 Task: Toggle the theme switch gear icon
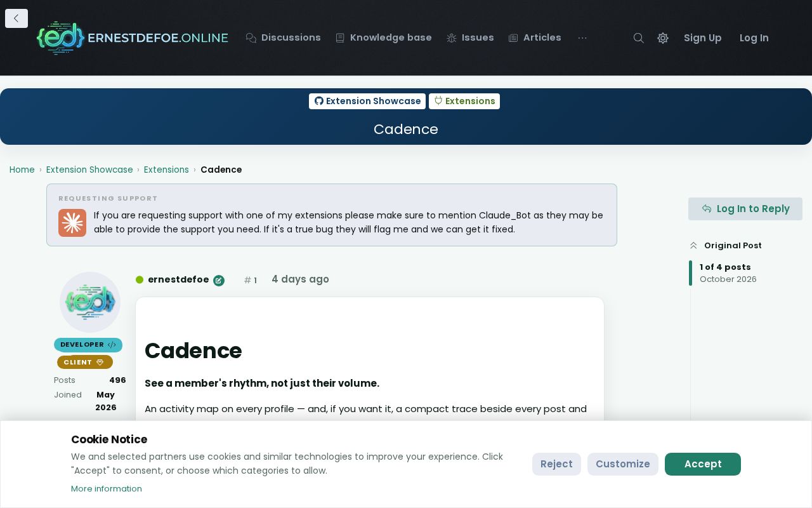click(x=663, y=38)
